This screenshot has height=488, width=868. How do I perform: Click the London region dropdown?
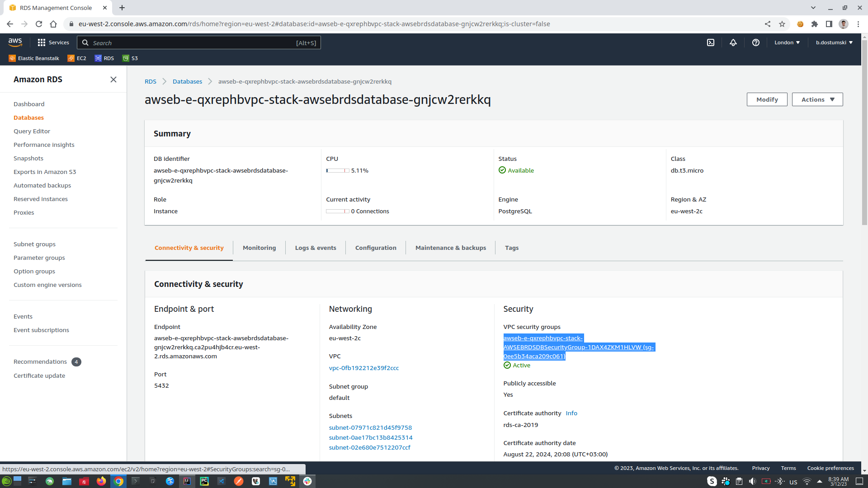tap(787, 42)
